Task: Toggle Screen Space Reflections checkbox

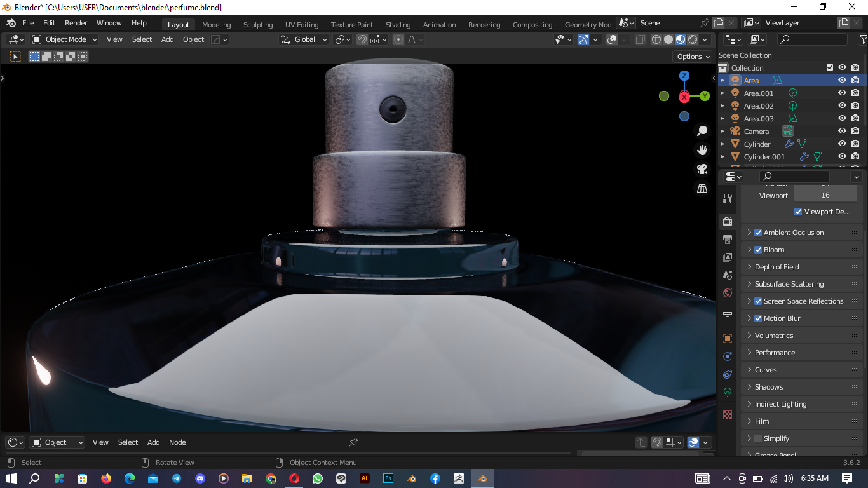Action: click(x=758, y=301)
